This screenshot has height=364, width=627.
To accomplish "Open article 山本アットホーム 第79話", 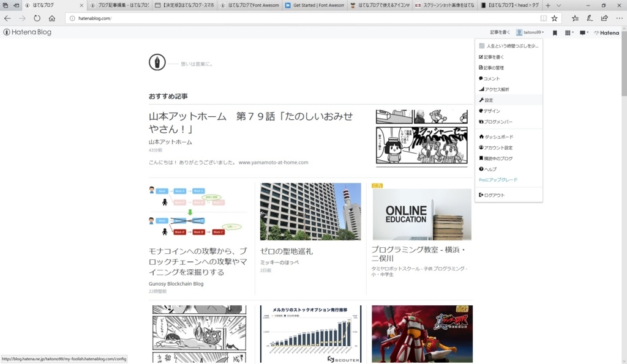I will [250, 123].
